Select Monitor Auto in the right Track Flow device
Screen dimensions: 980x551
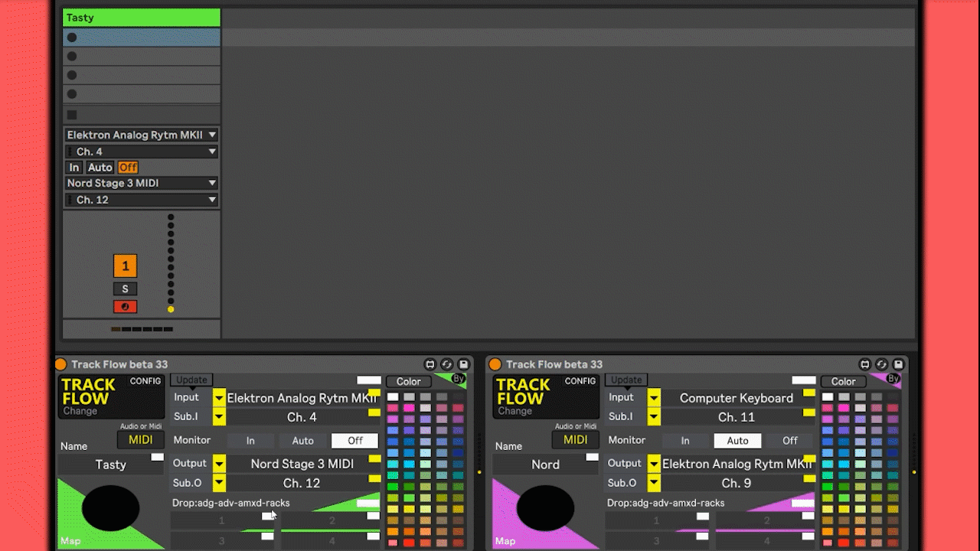click(737, 441)
